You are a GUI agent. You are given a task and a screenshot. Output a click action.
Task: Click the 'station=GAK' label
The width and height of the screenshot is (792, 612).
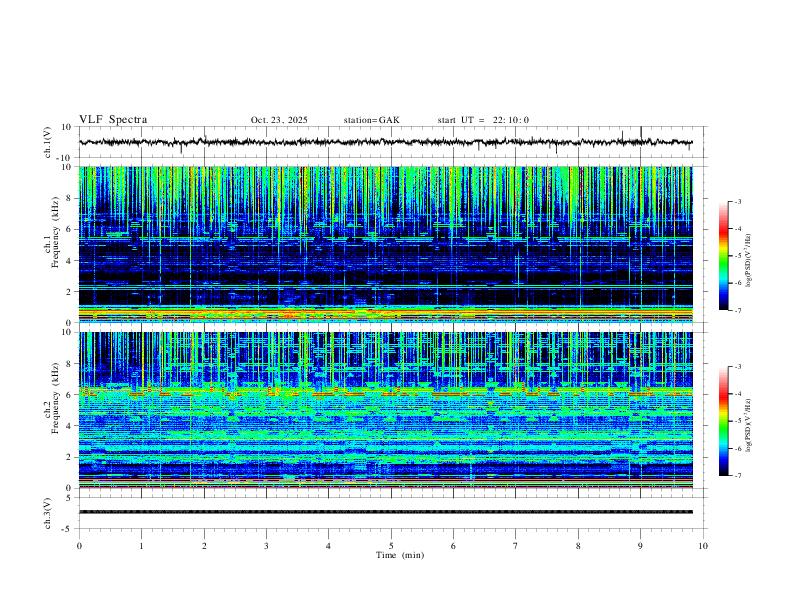coord(371,120)
